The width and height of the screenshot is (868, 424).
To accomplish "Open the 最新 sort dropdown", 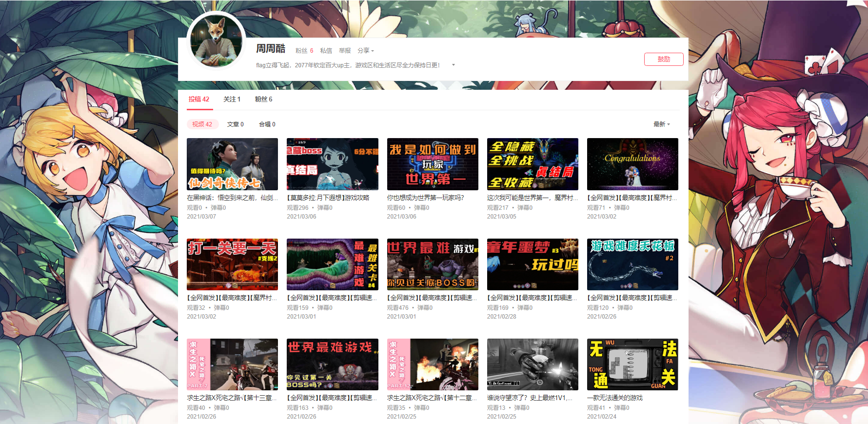I will point(662,124).
